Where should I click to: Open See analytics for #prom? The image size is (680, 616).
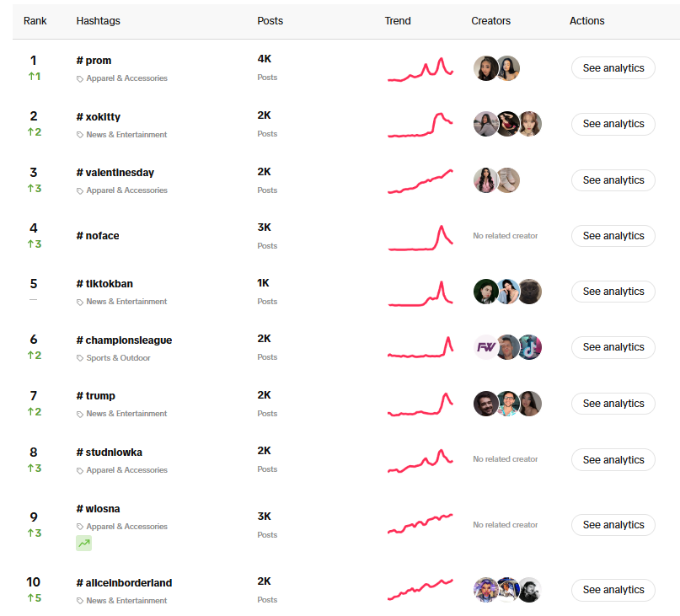(x=613, y=68)
